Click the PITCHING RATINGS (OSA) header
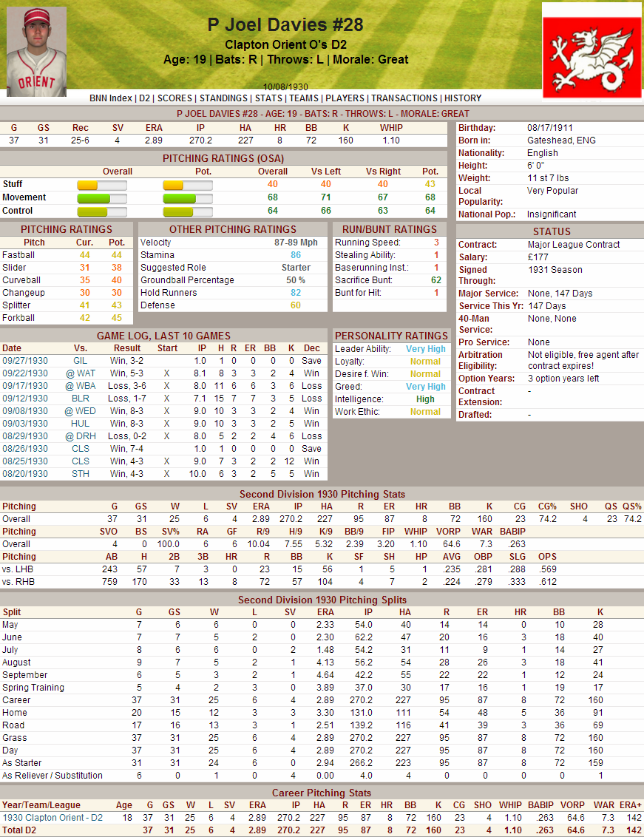Image resolution: width=644 pixels, height=837 pixels. [x=223, y=158]
